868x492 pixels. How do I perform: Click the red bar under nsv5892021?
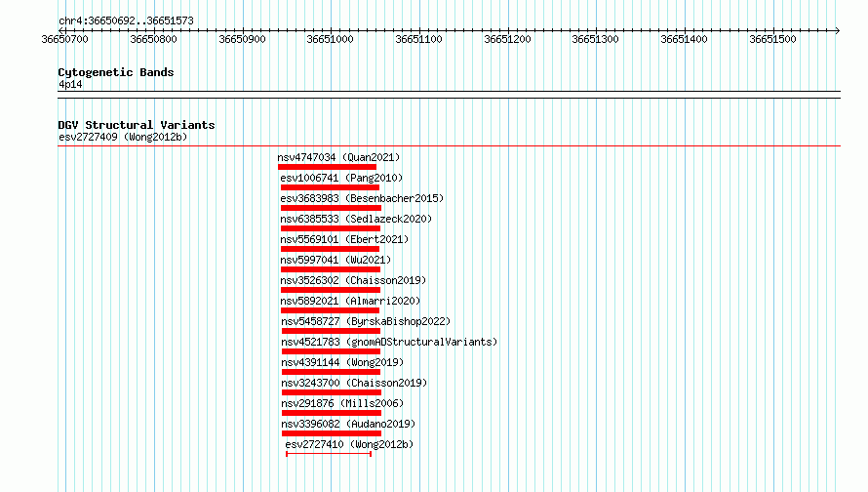330,310
